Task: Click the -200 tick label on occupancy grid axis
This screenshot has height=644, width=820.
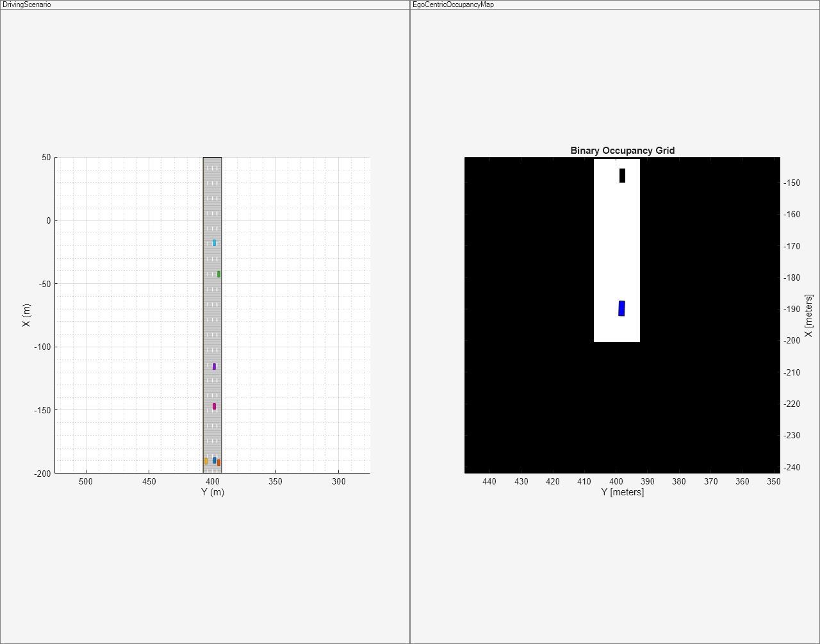Action: tap(791, 340)
